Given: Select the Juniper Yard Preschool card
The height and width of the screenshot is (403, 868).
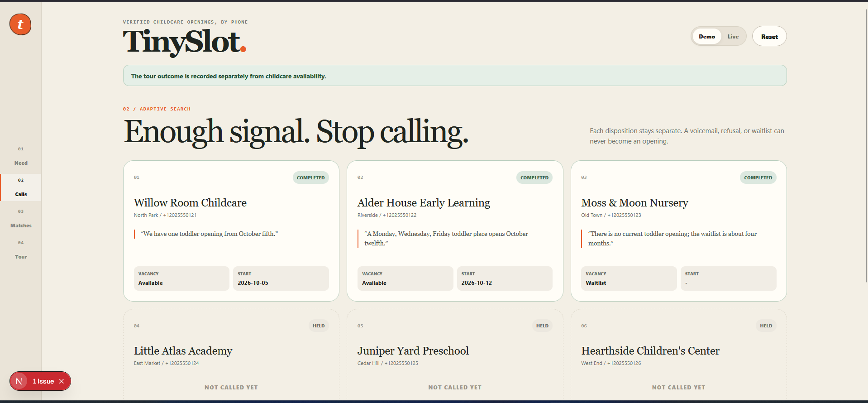Looking at the screenshot, I should [x=455, y=355].
